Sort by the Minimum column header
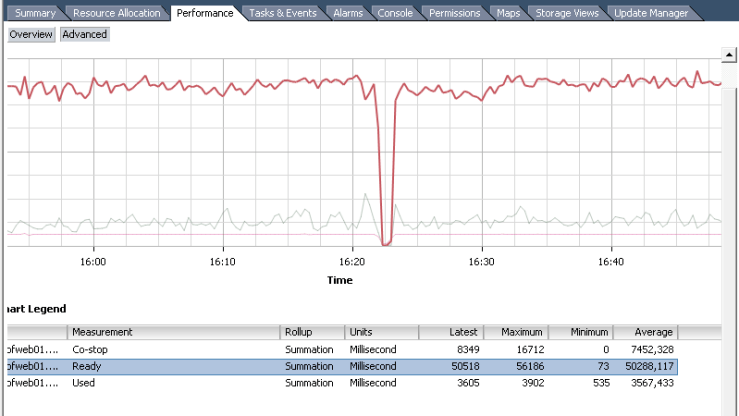 click(x=581, y=332)
